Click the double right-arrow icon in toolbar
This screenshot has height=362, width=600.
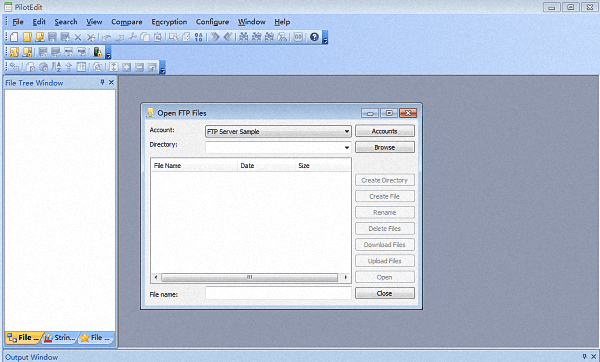click(215, 37)
